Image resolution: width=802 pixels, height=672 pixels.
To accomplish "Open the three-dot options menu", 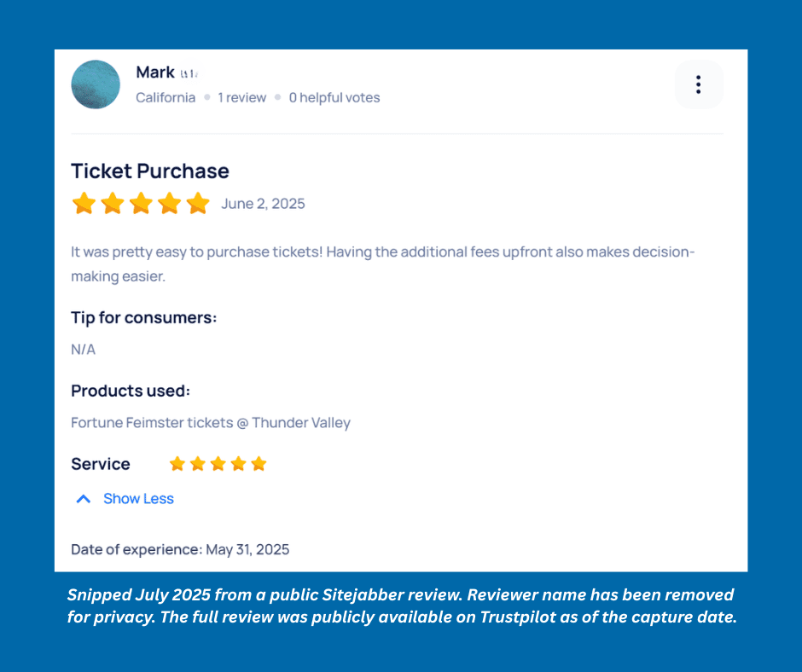I will pos(698,84).
